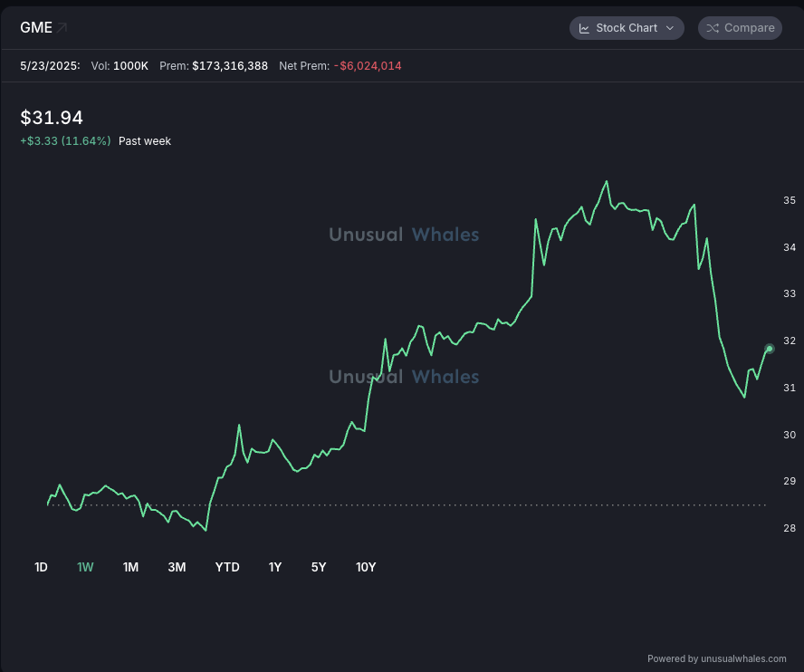Click the 32 price axis label
Viewport: 804px width, 672px height.
(x=790, y=341)
